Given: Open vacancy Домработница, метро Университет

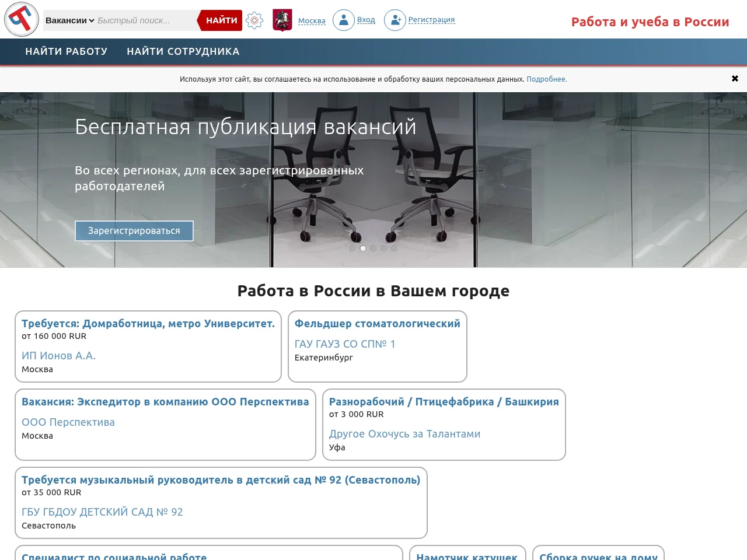Looking at the screenshot, I should [148, 324].
